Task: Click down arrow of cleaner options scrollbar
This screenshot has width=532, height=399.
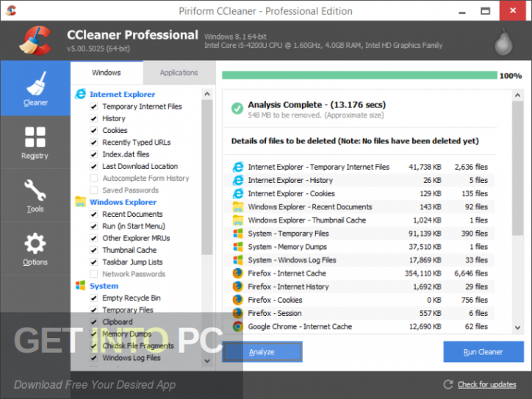Action: (207, 361)
